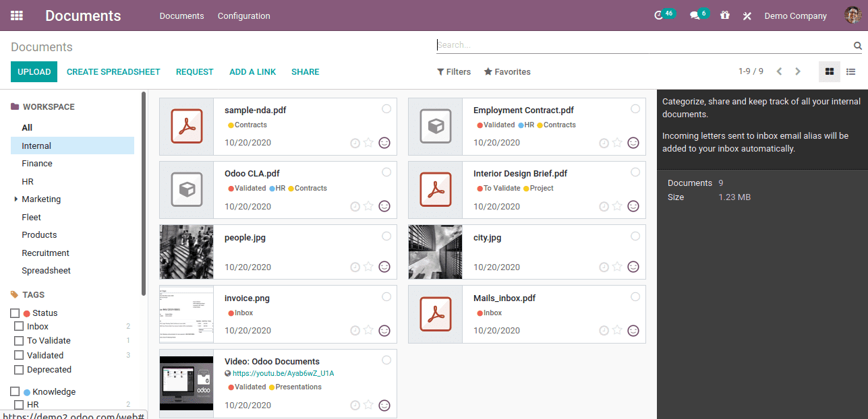This screenshot has width=868, height=419.
Task: Click smiley icon on Mails_inbox.pdf card
Action: 633,331
